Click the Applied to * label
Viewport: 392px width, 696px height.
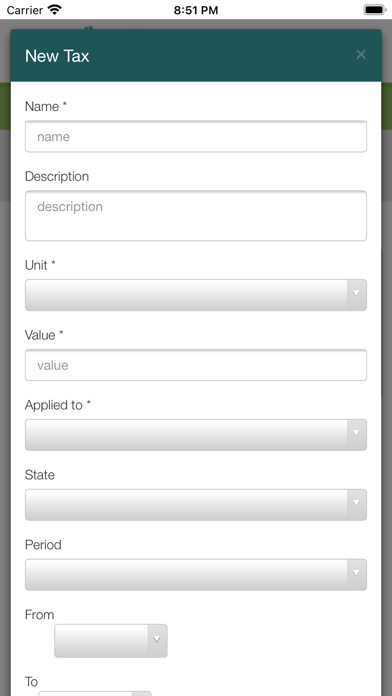click(58, 405)
